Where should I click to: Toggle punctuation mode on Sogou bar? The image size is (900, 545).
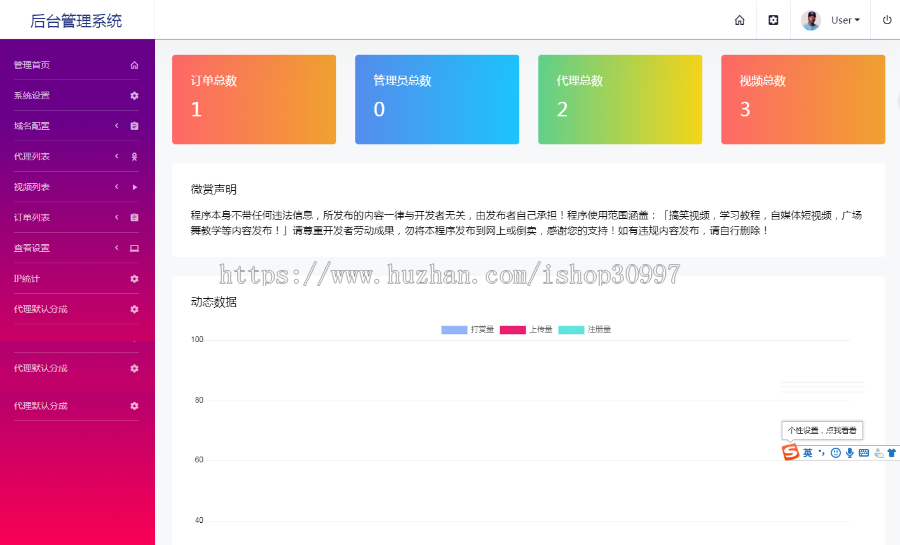[822, 453]
